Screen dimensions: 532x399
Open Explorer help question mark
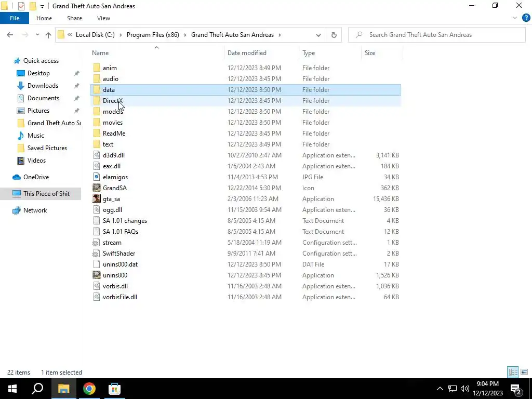point(526,18)
